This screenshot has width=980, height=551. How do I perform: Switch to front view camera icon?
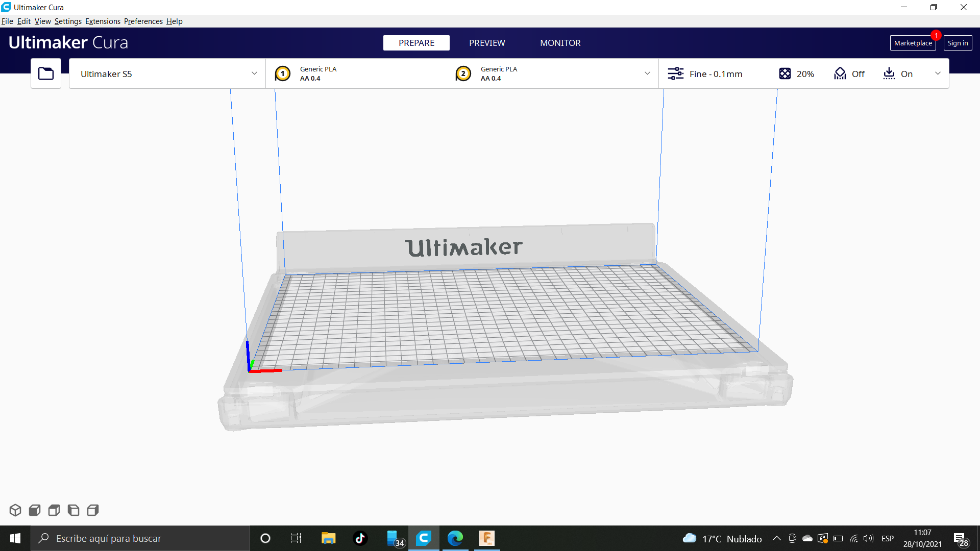[x=35, y=510]
